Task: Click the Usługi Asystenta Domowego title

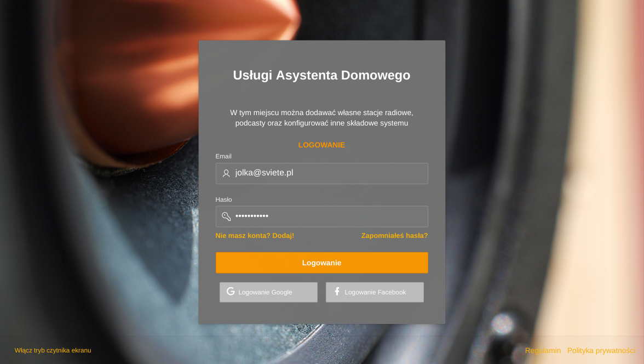Action: [x=321, y=75]
